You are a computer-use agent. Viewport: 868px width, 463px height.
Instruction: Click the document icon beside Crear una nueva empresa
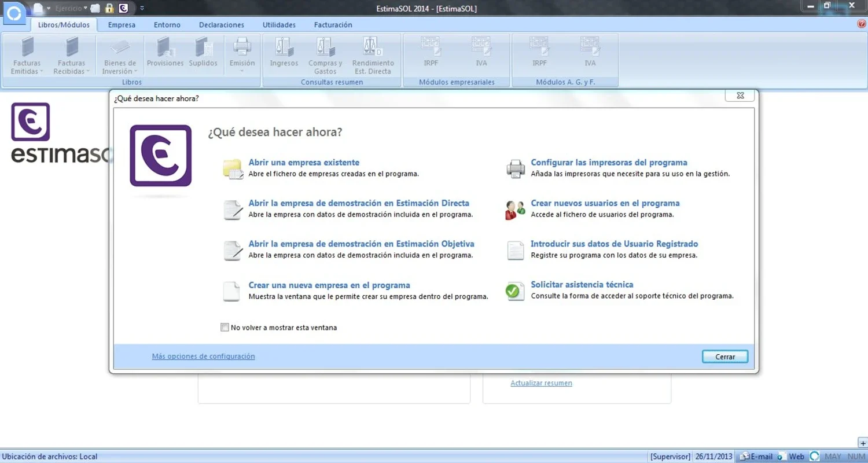tap(231, 291)
